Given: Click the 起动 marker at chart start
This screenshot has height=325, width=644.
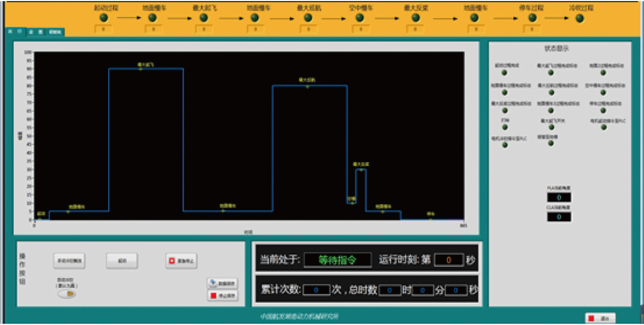Looking at the screenshot, I should coord(40,219).
